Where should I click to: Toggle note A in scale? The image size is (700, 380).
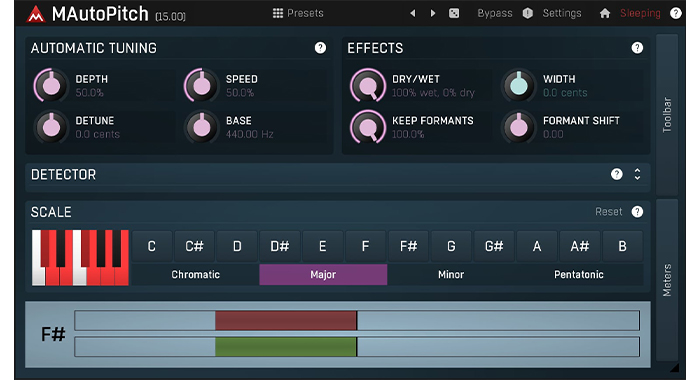click(537, 246)
